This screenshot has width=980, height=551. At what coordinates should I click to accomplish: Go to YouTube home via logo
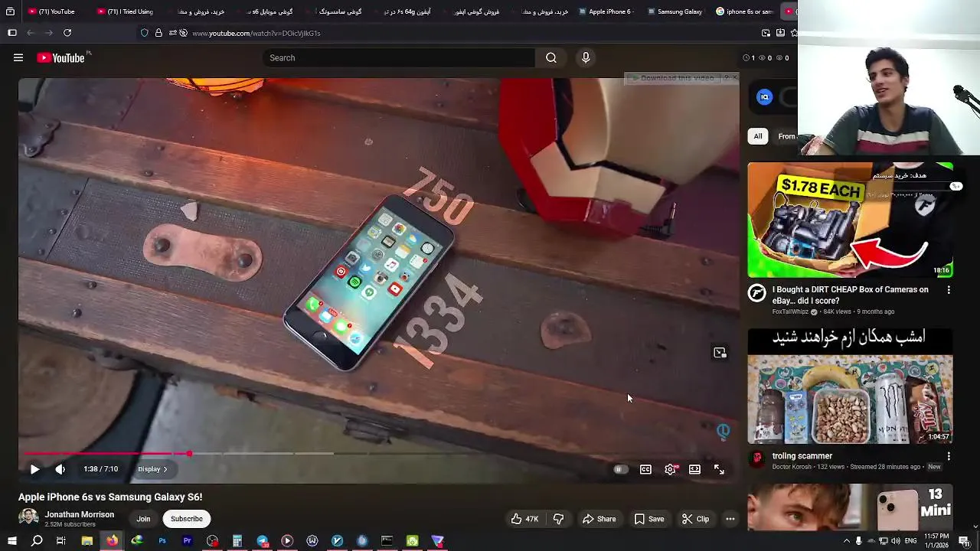click(x=60, y=57)
